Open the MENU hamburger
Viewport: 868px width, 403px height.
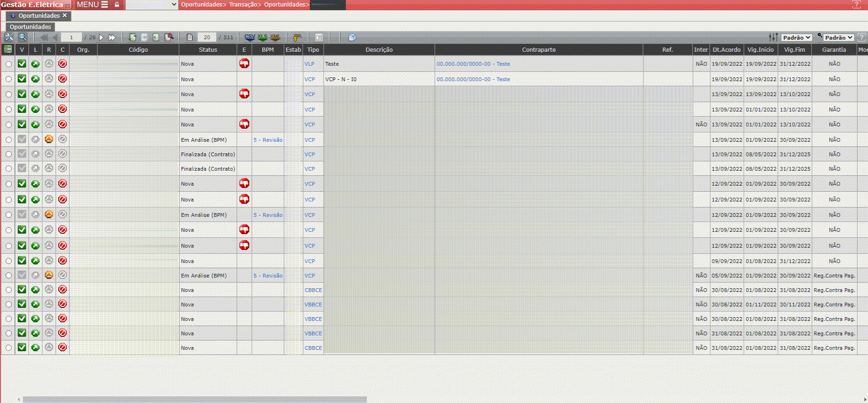(92, 5)
